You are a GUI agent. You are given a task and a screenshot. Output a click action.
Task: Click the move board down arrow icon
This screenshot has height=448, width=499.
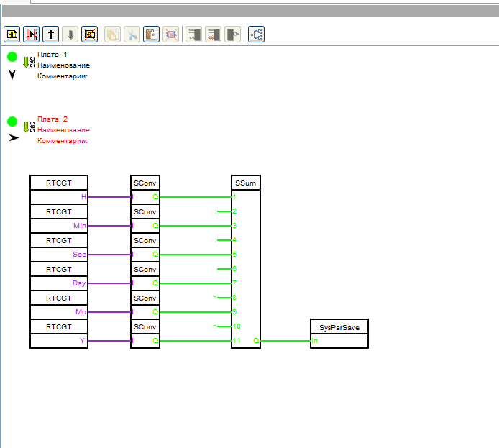[x=70, y=34]
